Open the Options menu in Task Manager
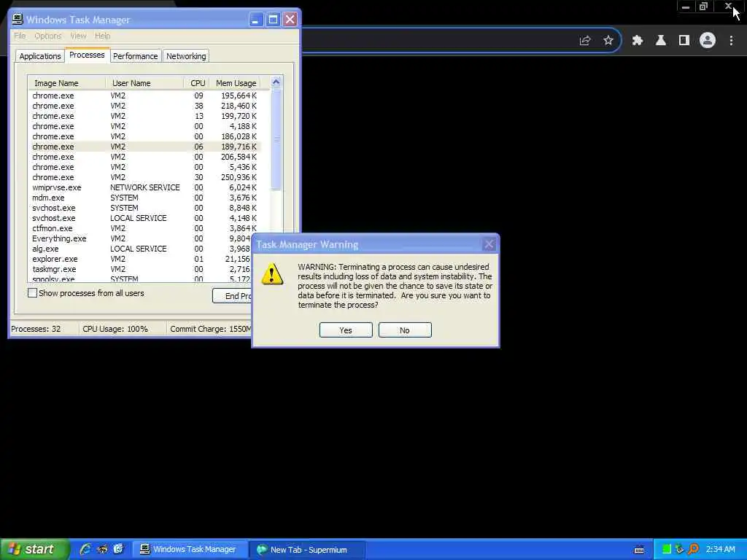The image size is (747, 560). click(47, 36)
